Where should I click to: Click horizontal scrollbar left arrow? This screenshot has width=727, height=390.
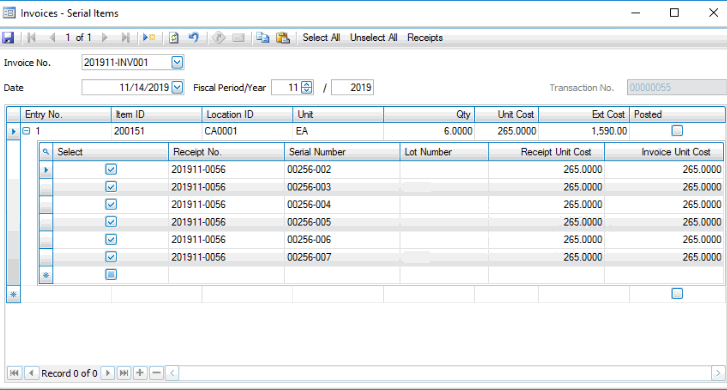172,373
